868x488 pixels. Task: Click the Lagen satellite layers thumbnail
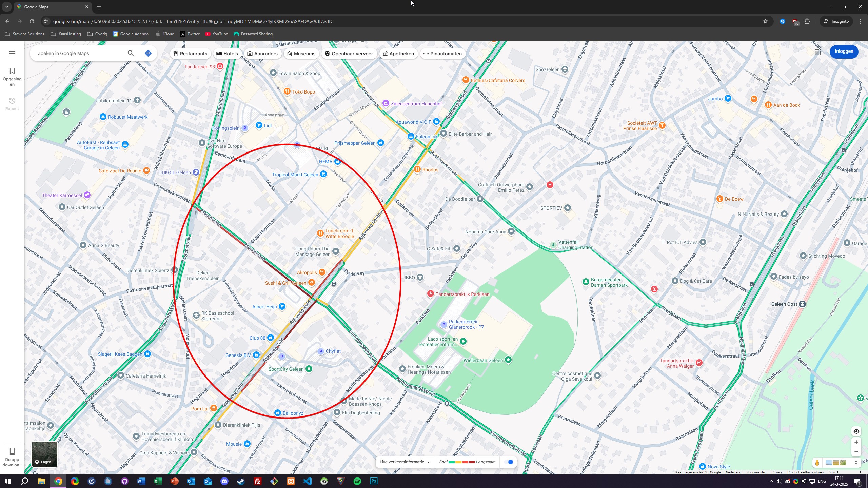click(x=44, y=454)
